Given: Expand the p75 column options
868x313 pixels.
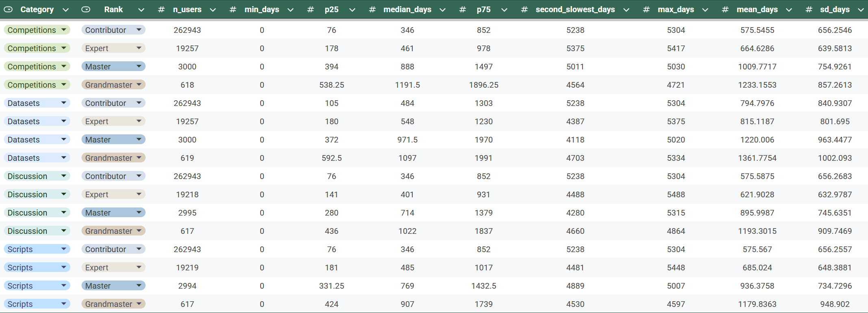Looking at the screenshot, I should pyautogui.click(x=504, y=10).
